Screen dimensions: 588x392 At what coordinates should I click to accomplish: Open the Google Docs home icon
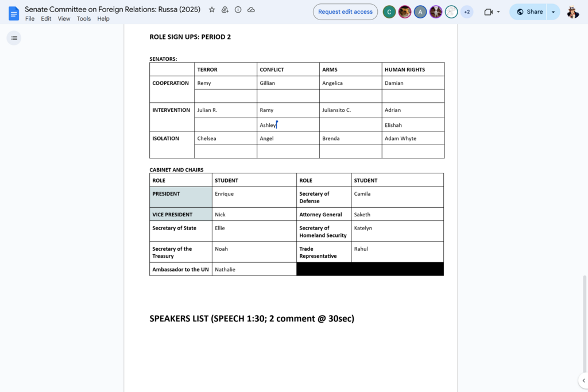point(14,14)
